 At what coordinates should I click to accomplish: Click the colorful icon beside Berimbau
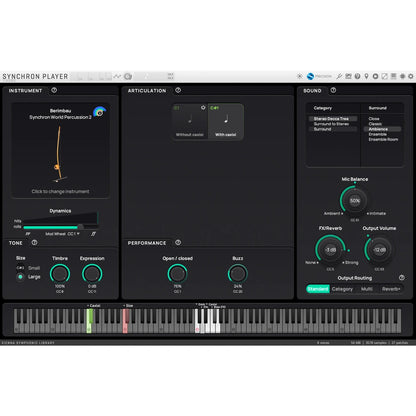[x=99, y=112]
